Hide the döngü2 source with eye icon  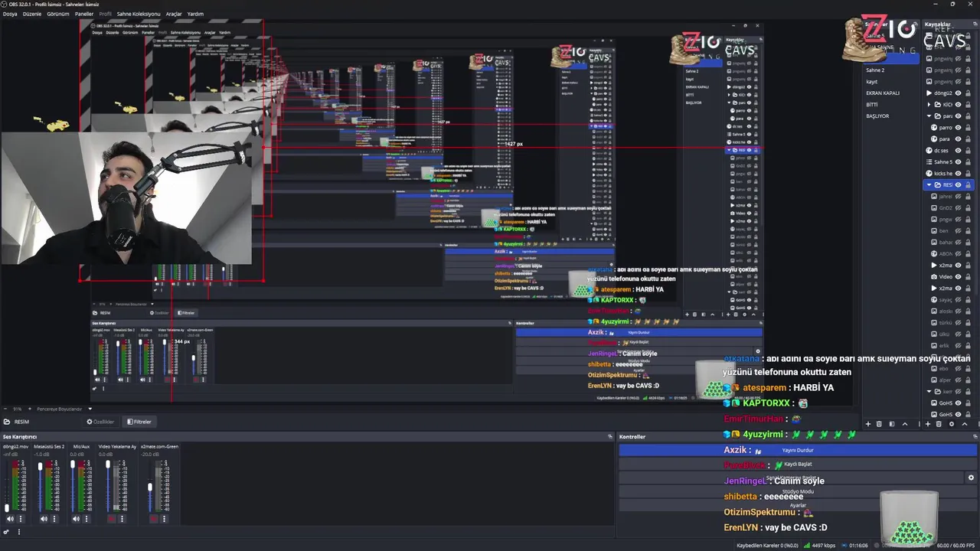[959, 93]
